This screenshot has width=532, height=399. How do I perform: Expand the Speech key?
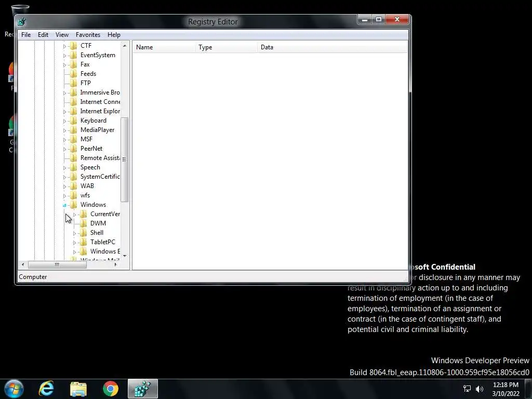[x=64, y=168]
